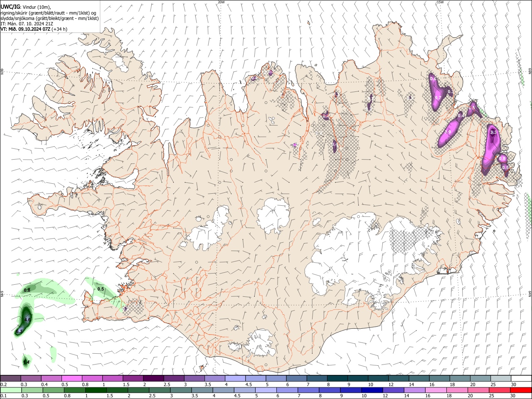Click the 4.6 rain value offshore southwest
532x399 pixels.
tap(28, 320)
